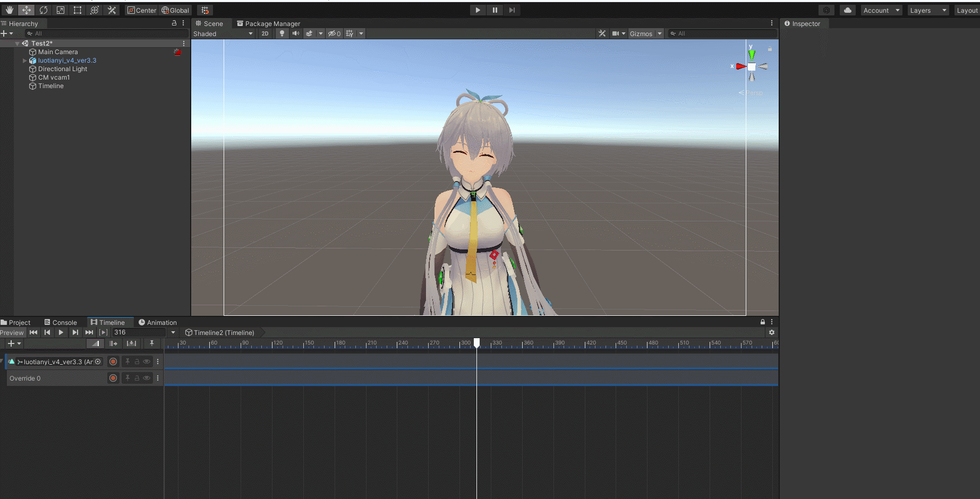980x499 pixels.
Task: Open Test2 scene options menu
Action: (x=184, y=44)
